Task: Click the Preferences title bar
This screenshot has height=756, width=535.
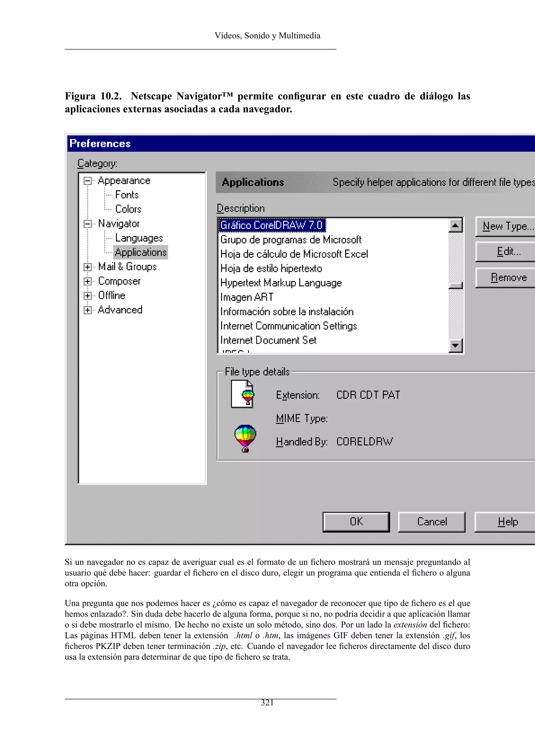Action: point(301,144)
